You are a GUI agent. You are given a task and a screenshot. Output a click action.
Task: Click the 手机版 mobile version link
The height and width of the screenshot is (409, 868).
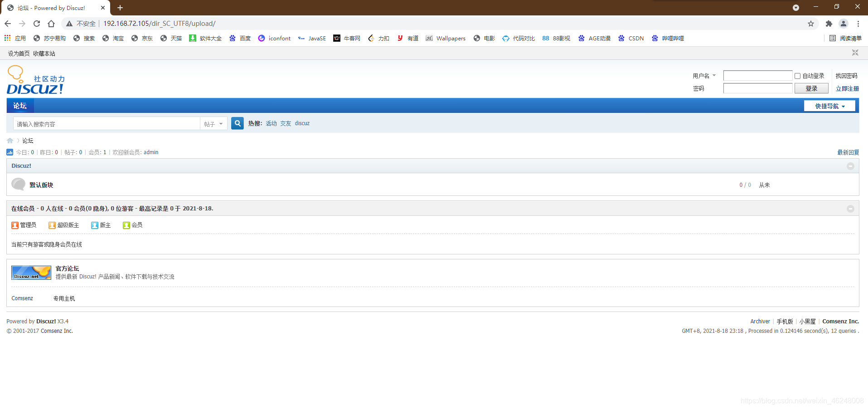click(x=785, y=321)
